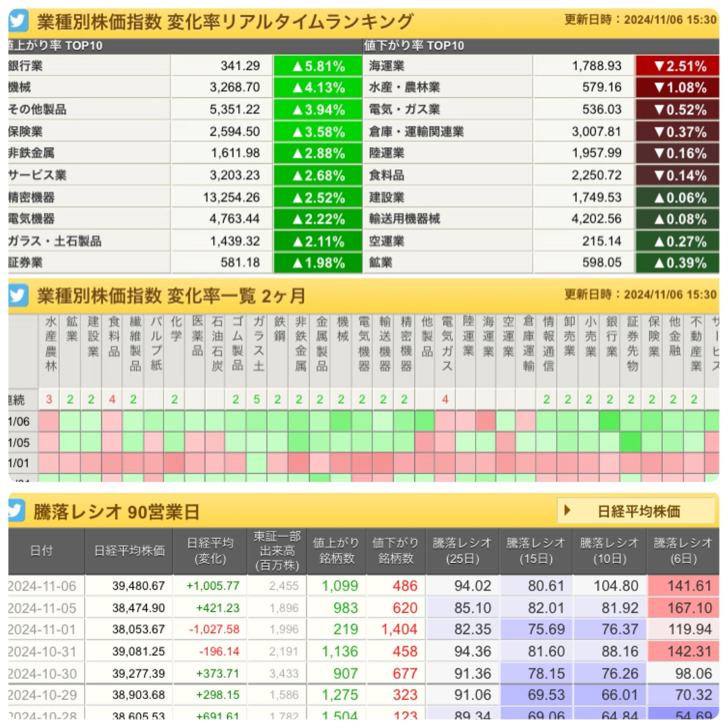The height and width of the screenshot is (728, 728).
Task: Click index value 1,788.93
Action: pyautogui.click(x=597, y=66)
